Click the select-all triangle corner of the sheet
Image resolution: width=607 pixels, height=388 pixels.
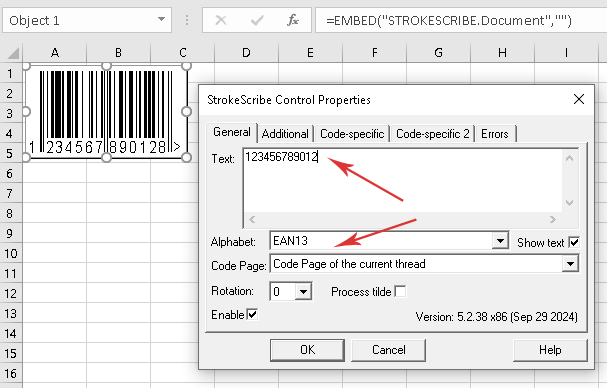[12, 53]
